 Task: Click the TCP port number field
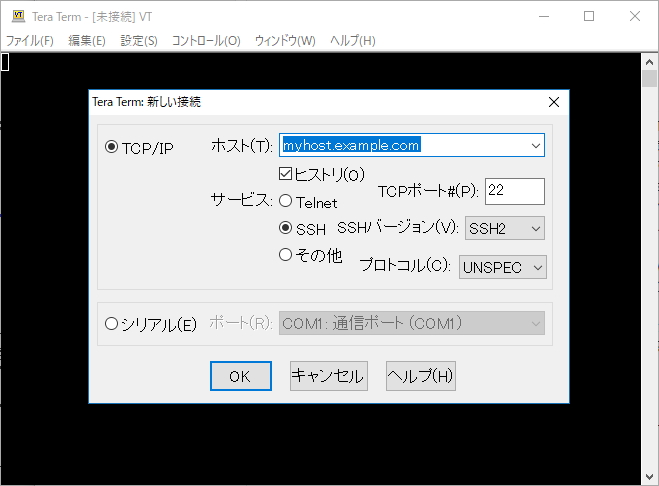[514, 191]
